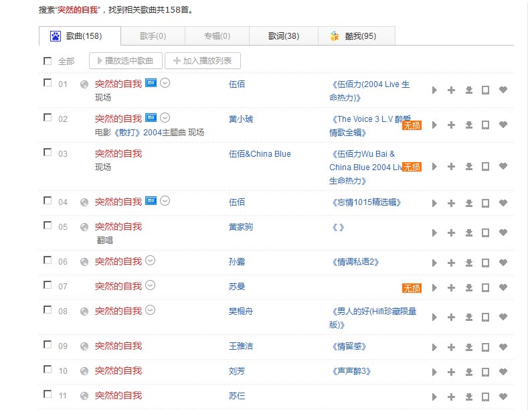The height and width of the screenshot is (410, 532).
Task: Click the 无损 badge on song 07
Action: click(x=412, y=288)
